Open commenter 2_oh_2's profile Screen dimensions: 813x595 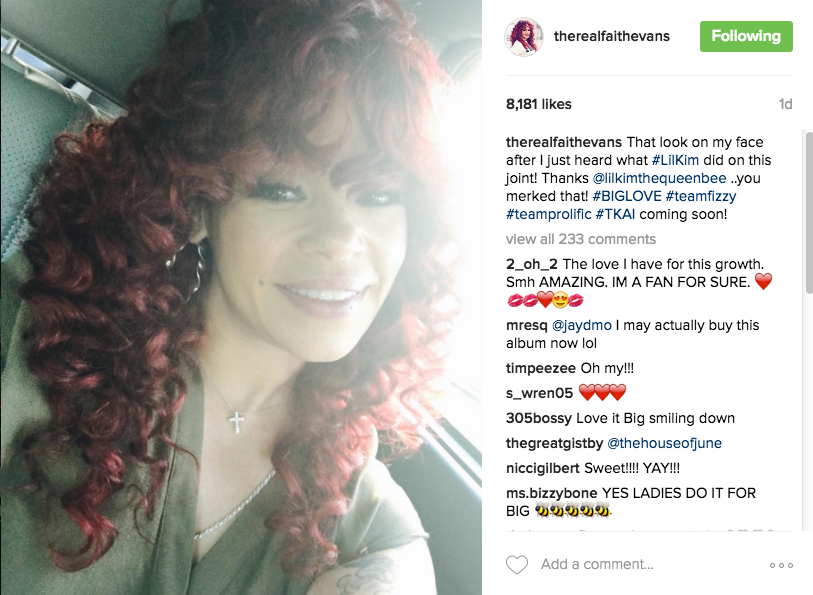532,264
